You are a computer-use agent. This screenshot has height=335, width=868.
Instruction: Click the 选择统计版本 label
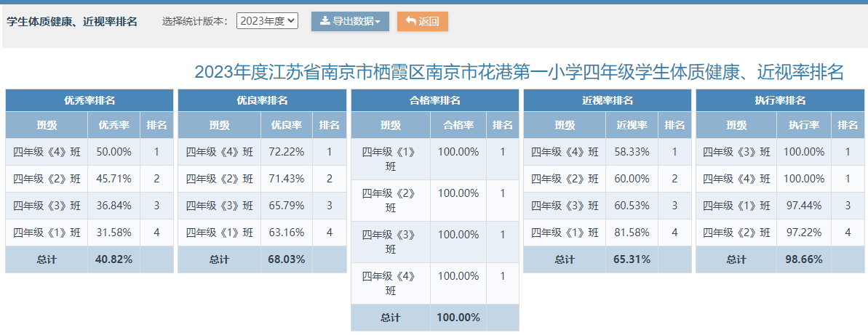pos(196,22)
